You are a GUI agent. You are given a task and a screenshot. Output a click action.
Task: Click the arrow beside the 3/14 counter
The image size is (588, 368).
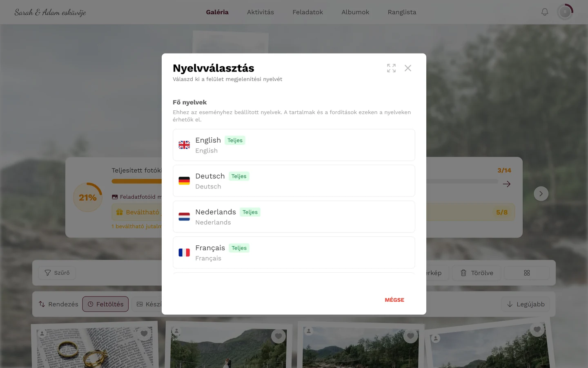(x=507, y=184)
